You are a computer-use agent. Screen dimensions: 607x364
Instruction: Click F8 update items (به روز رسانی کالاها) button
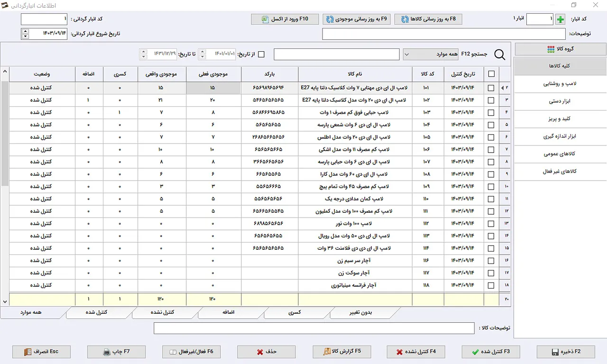point(428,19)
